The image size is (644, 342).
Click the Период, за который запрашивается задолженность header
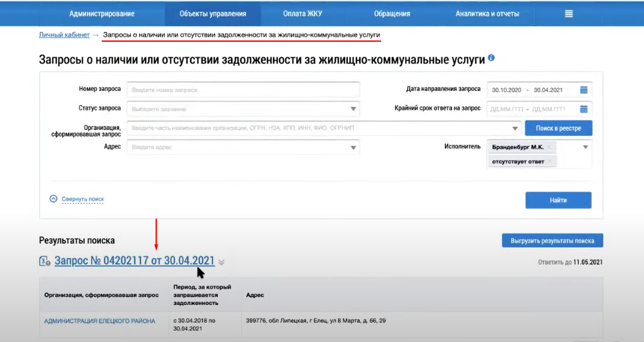point(202,295)
